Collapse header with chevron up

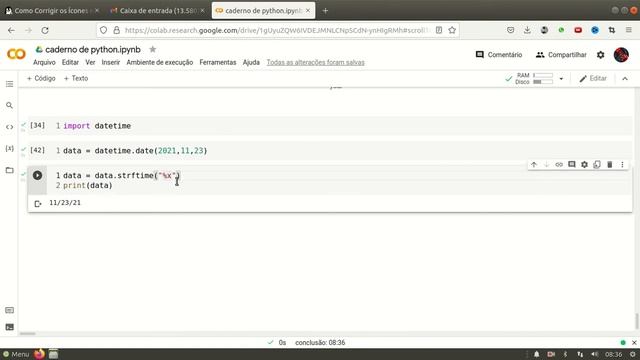point(625,79)
